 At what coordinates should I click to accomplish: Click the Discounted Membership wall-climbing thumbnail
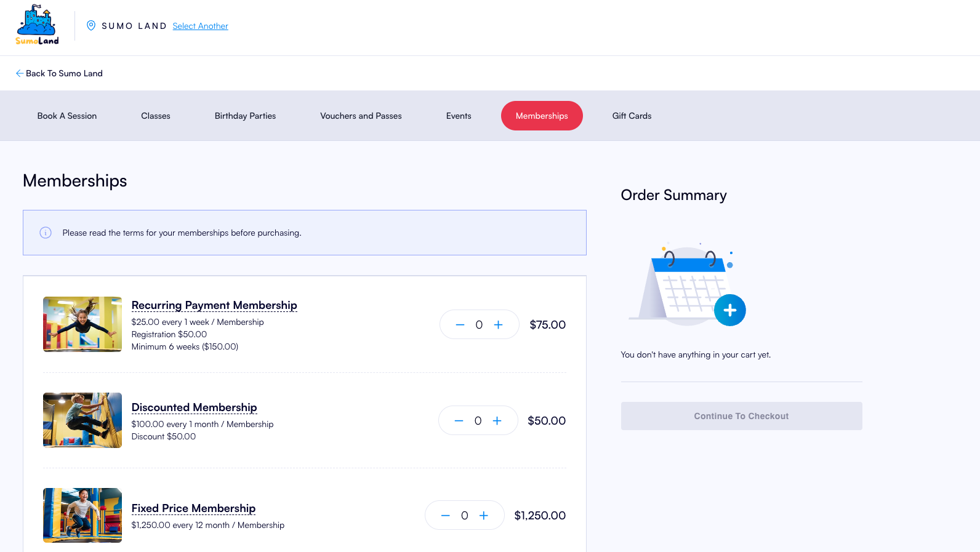pos(82,420)
